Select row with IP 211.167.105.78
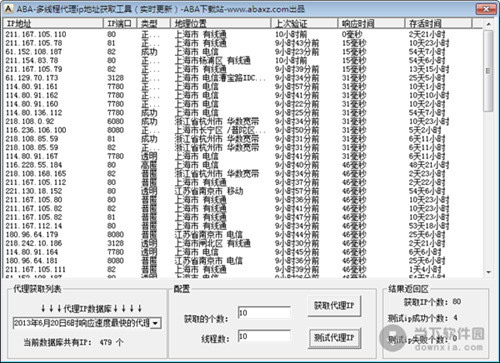Viewport: 500px width, 363px height. [x=243, y=43]
